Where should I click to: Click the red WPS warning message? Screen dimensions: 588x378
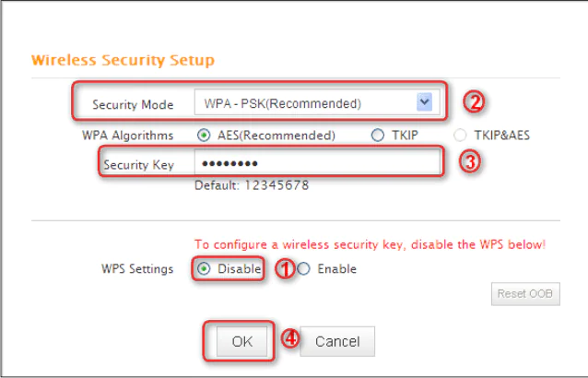click(370, 244)
